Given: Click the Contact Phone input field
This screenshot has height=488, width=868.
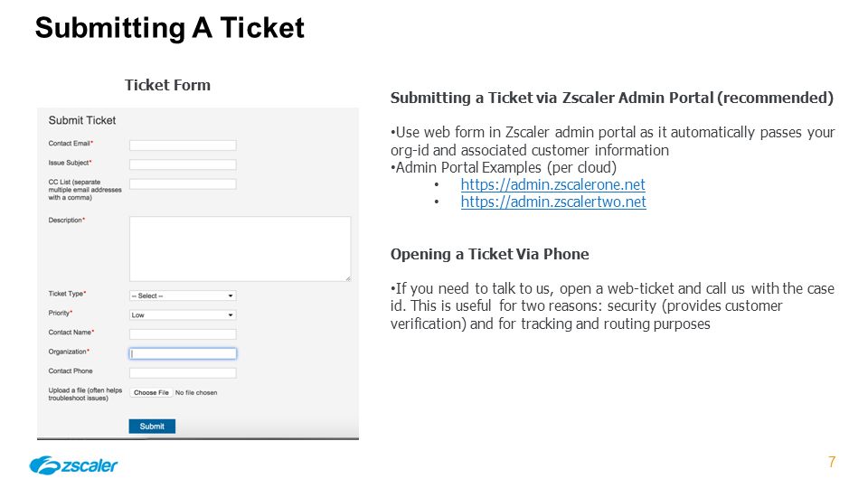Looking at the screenshot, I should [x=183, y=373].
